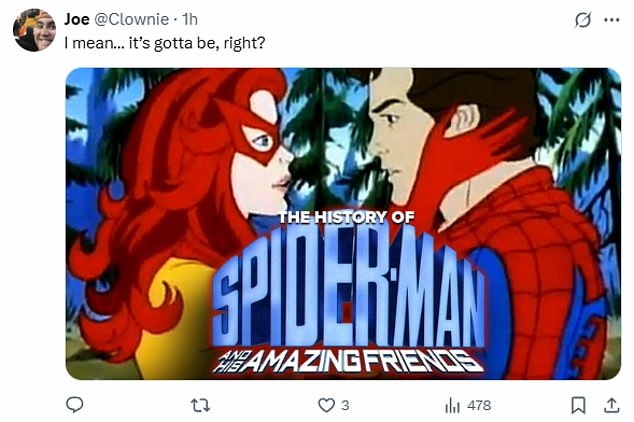Screen dimensions: 634x422
Task: Click the 478 views count
Action: (479, 405)
